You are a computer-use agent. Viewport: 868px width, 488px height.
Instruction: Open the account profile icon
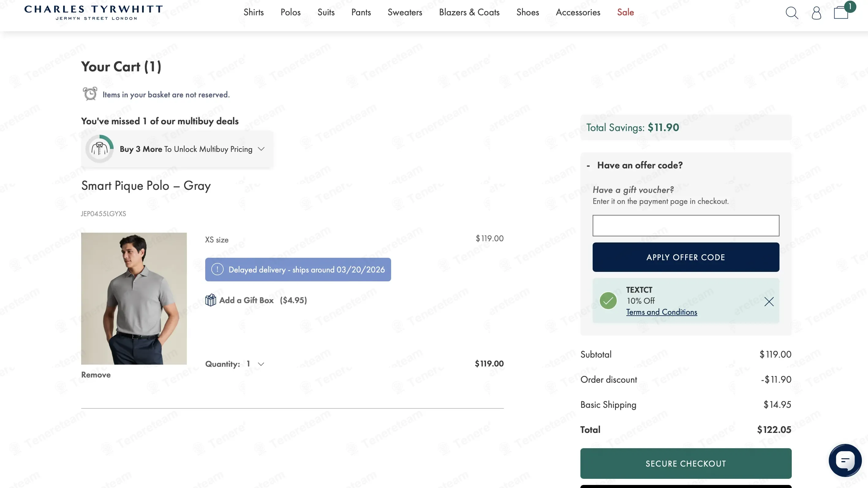816,13
